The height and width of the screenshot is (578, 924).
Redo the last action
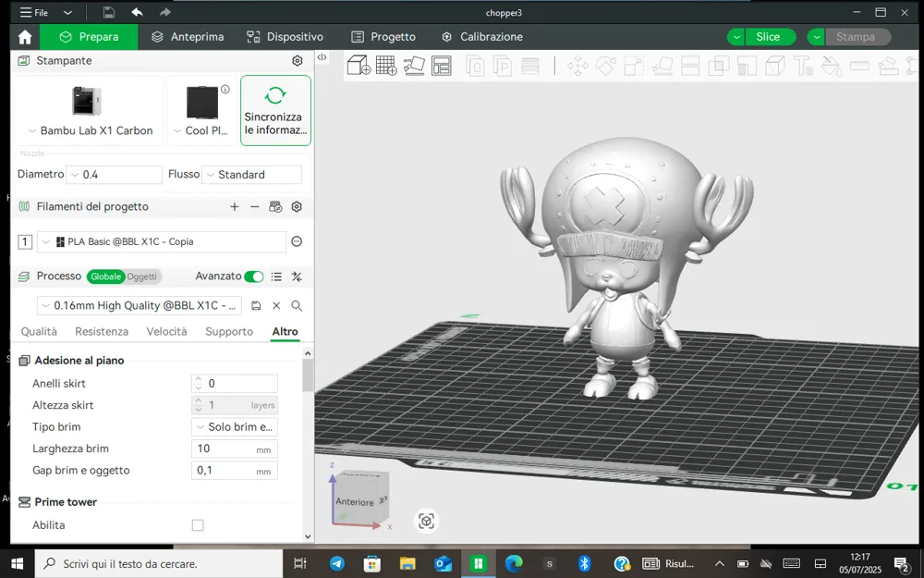165,12
